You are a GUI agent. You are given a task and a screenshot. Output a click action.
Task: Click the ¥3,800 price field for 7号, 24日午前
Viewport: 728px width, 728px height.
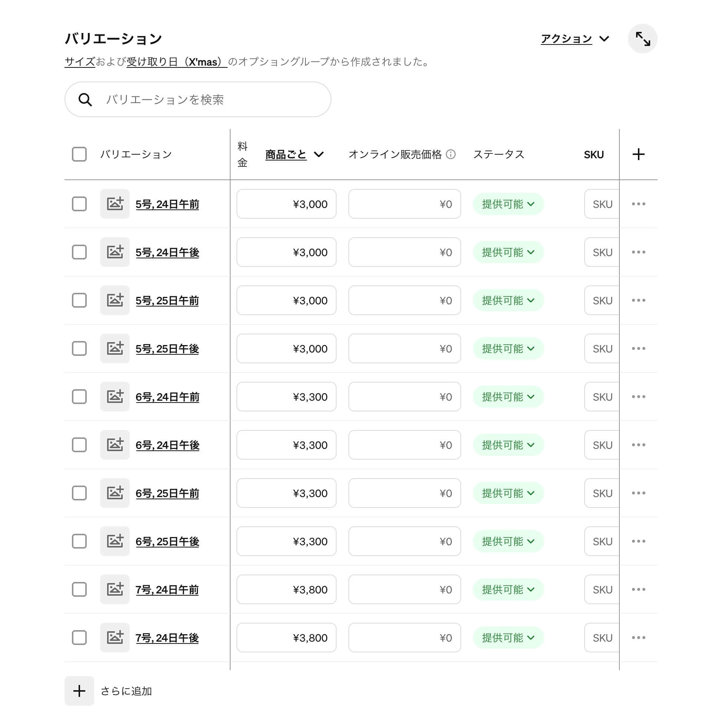(287, 590)
